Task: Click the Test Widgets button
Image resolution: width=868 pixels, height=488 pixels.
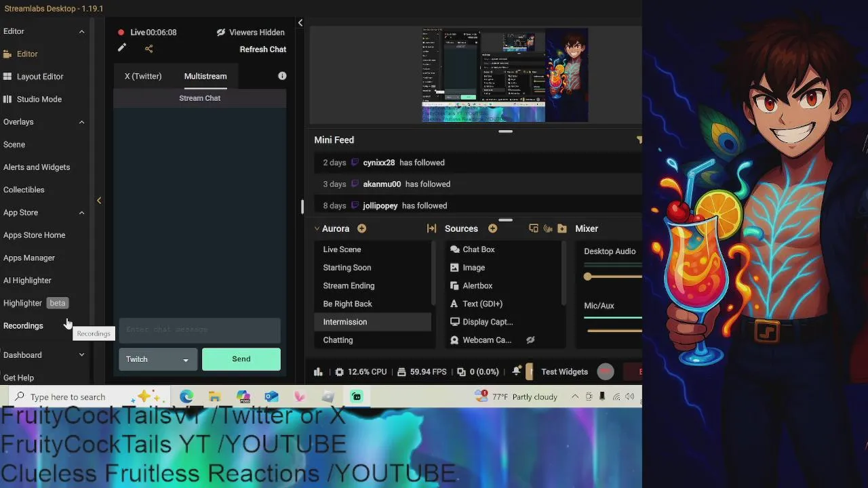Action: click(x=564, y=371)
